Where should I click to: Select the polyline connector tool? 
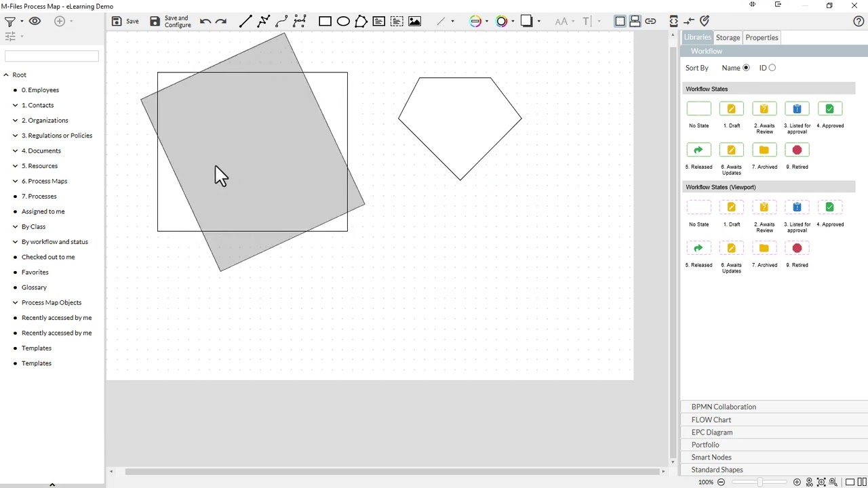click(x=264, y=22)
